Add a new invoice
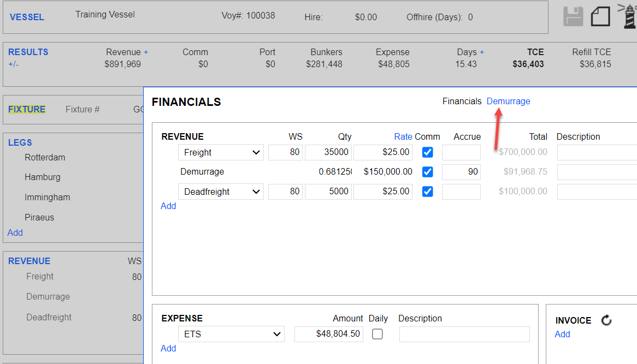The height and width of the screenshot is (364, 637). point(562,334)
